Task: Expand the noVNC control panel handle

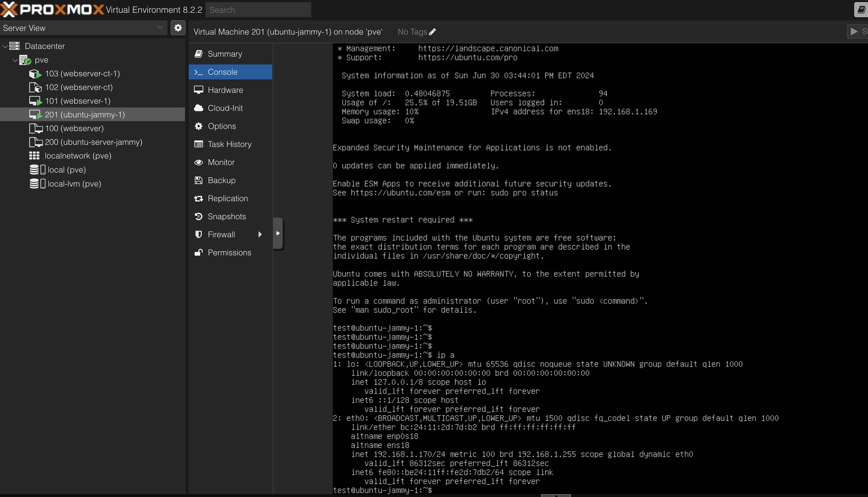Action: [278, 234]
